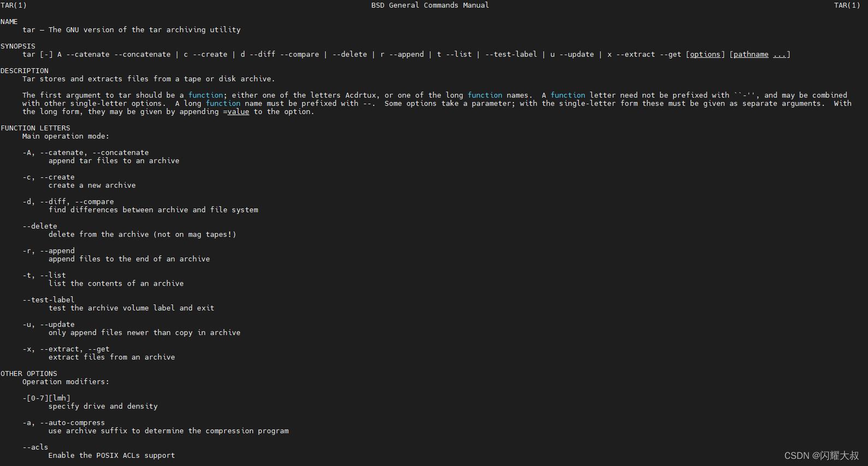Click '--test-label' option heading line
This screenshot has width=868, height=466.
49,300
